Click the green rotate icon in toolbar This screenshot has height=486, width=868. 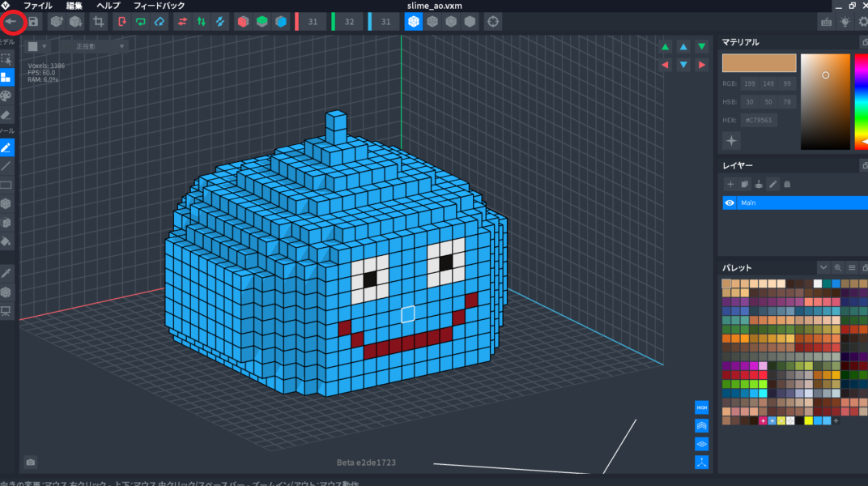click(141, 22)
